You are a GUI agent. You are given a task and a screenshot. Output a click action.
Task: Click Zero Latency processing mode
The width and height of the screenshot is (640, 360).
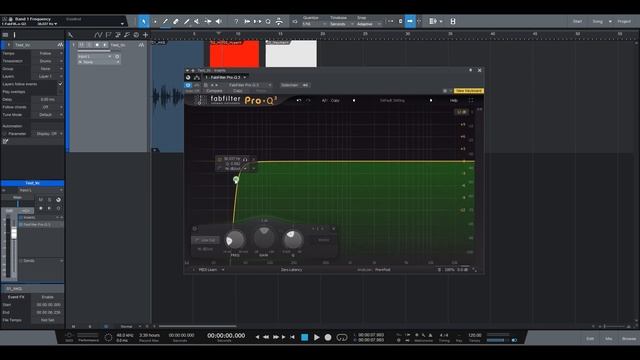click(291, 270)
